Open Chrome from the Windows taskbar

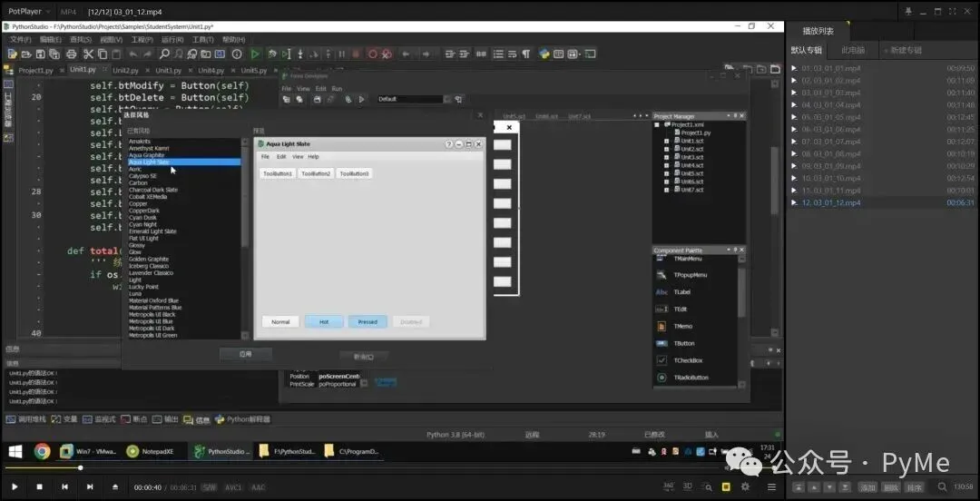(42, 451)
